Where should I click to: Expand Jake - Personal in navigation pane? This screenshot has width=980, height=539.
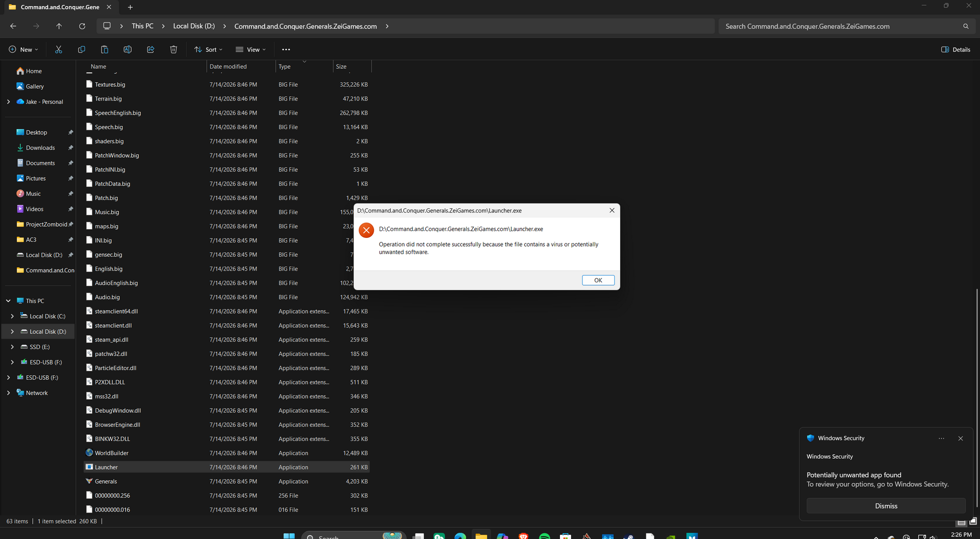(9, 102)
